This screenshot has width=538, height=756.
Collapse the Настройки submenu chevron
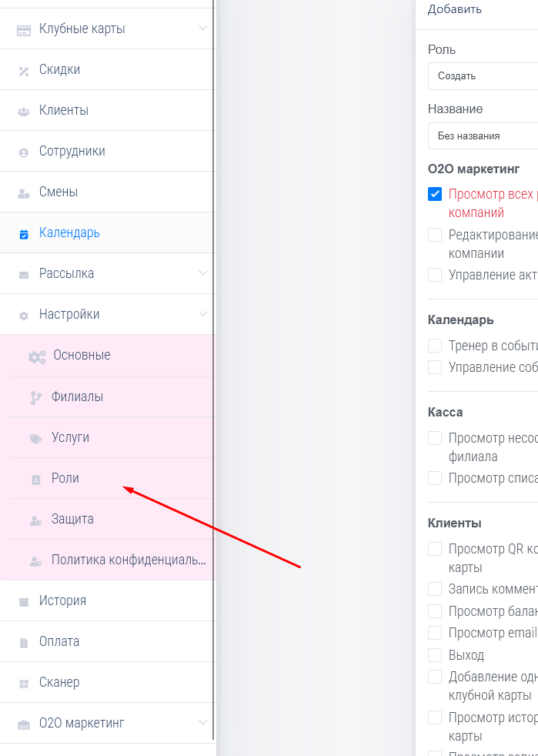[203, 314]
